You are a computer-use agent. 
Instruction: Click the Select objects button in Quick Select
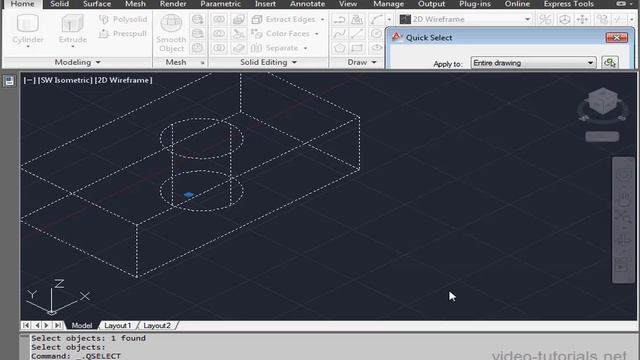[610, 63]
